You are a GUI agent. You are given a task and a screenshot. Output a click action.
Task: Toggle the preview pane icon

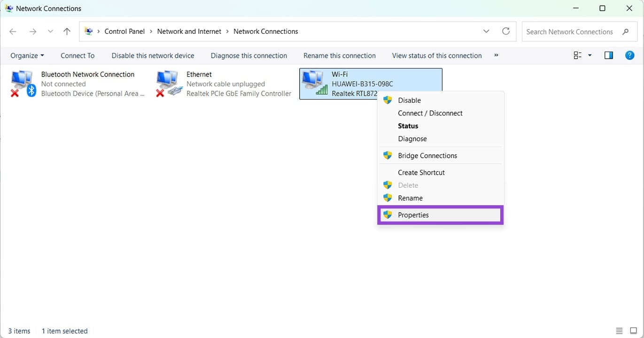[608, 55]
